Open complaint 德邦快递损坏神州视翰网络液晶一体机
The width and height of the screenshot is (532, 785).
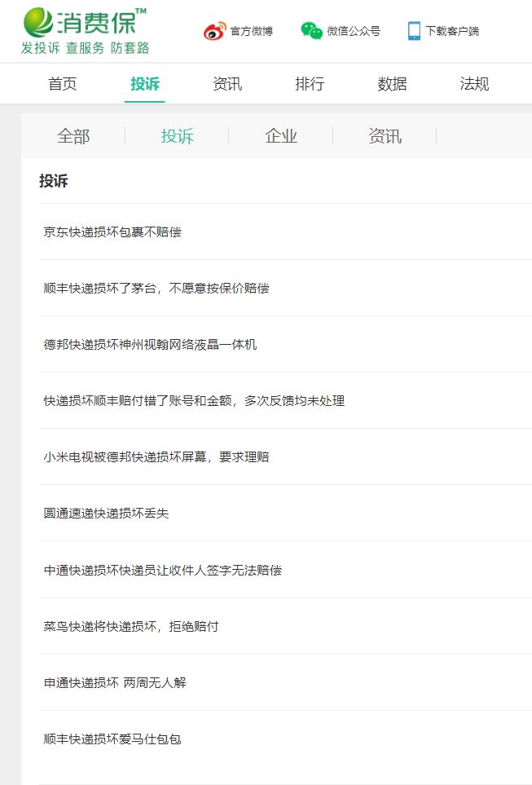tap(150, 345)
